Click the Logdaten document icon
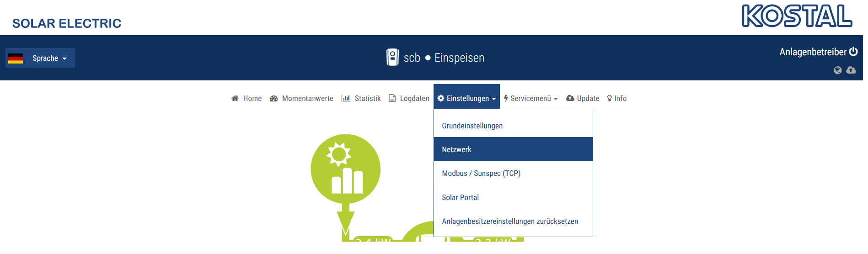Screen dimensions: 868x254 [x=392, y=98]
